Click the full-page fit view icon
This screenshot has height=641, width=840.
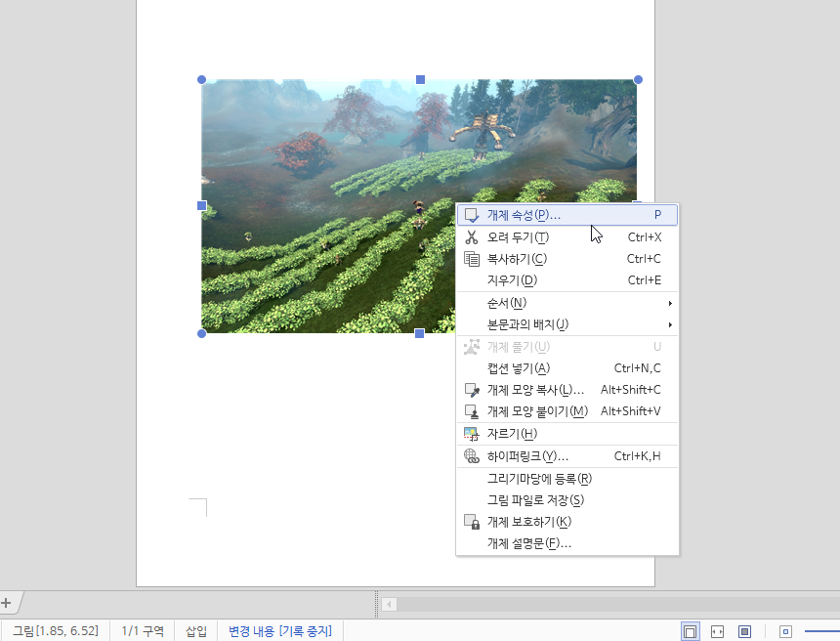point(744,631)
